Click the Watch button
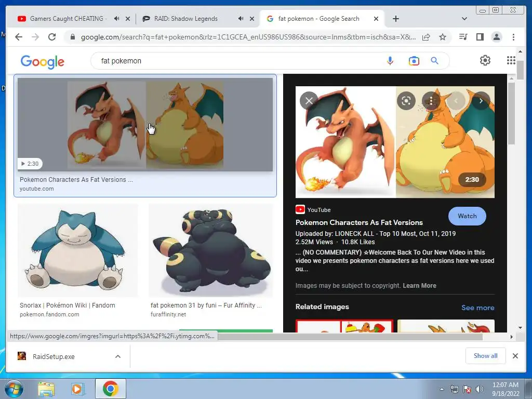Screen dimensions: 532x399 click(467, 216)
